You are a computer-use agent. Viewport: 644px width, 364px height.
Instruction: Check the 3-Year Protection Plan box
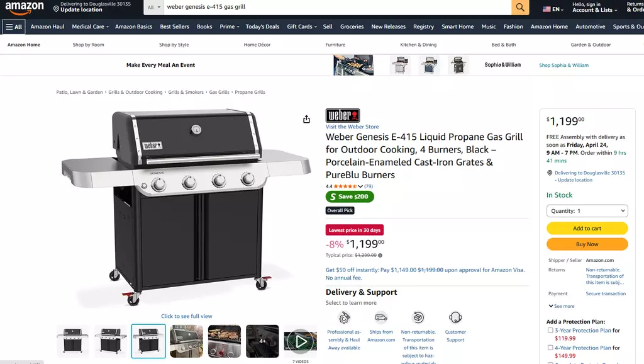[550, 330]
